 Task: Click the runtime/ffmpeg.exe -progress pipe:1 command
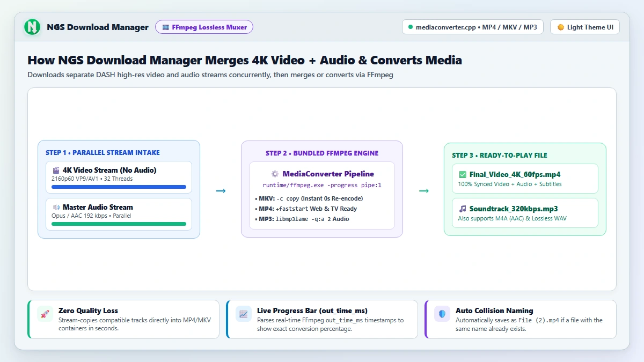click(x=322, y=185)
